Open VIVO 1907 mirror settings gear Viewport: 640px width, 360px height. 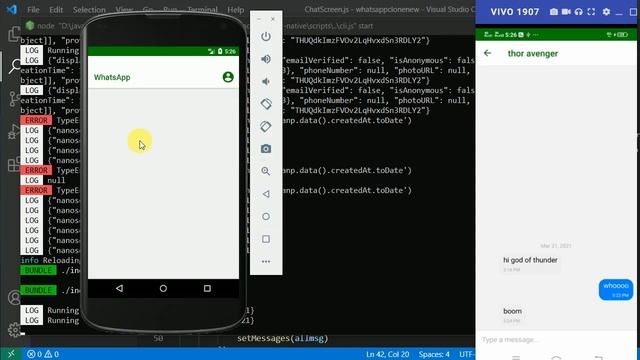pyautogui.click(x=606, y=11)
